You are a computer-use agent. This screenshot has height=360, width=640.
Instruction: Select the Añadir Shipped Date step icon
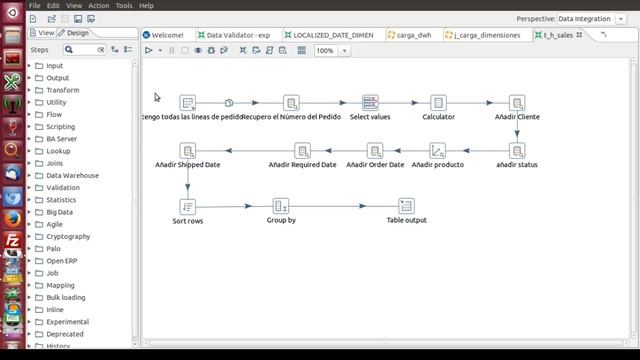click(x=188, y=151)
